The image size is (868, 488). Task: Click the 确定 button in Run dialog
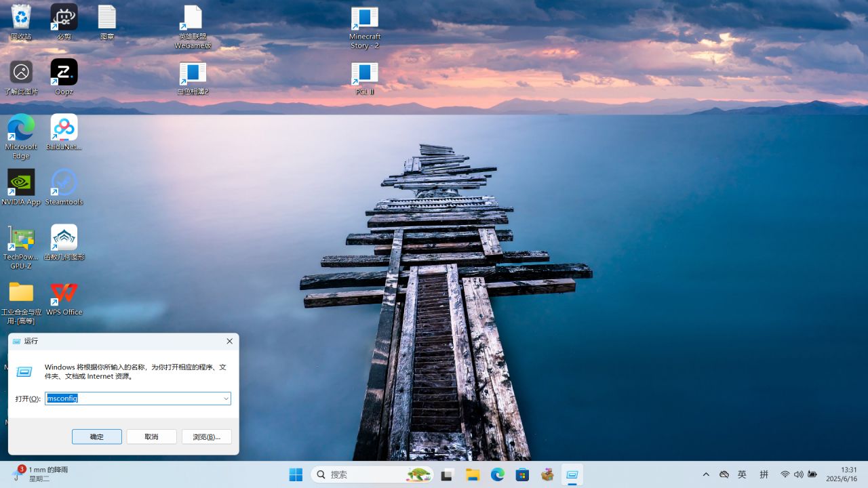pos(97,437)
